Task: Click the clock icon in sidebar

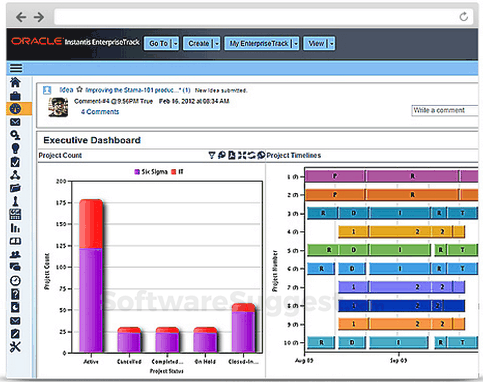Action: click(x=15, y=281)
